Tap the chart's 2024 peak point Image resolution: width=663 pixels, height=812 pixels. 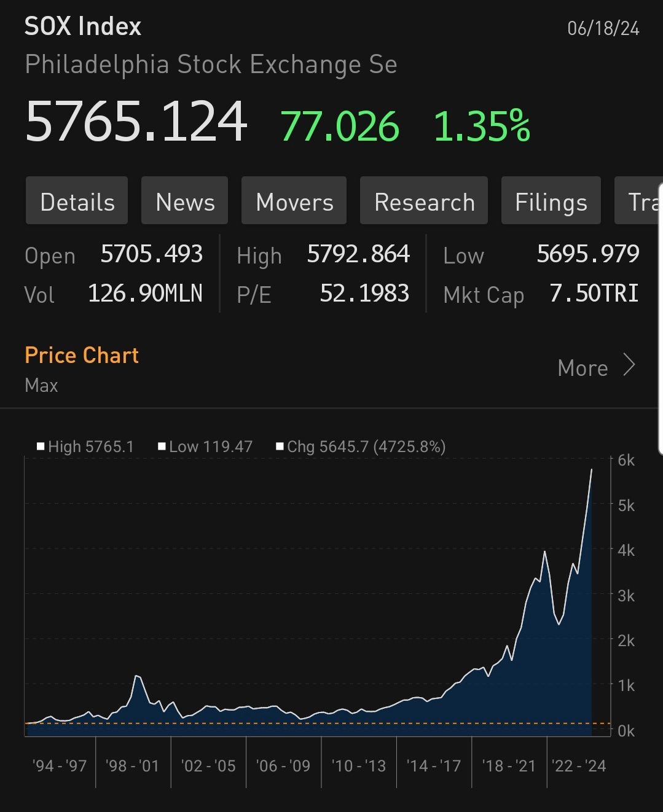point(592,470)
